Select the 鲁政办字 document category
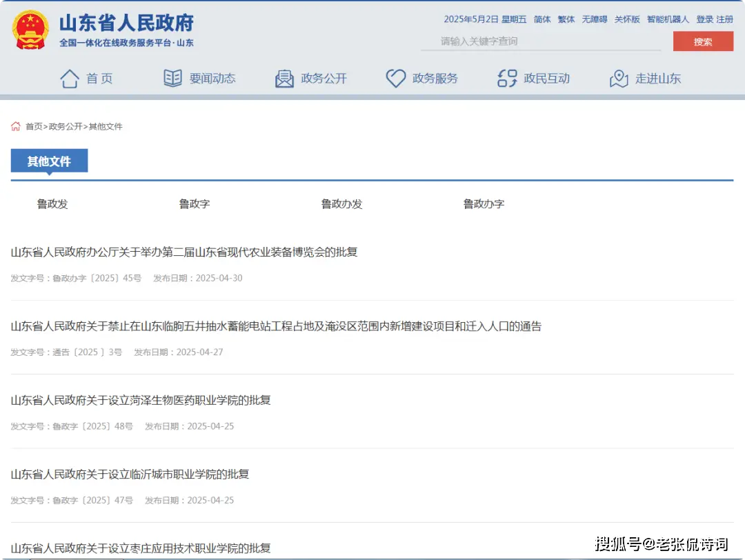Screen dimensions: 745x560 484,203
